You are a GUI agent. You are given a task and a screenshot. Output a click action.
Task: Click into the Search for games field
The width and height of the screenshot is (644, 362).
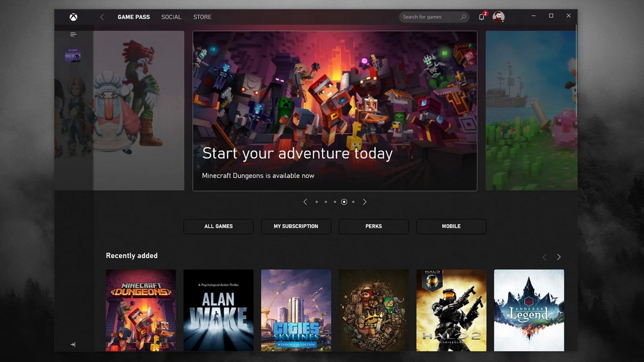(430, 17)
